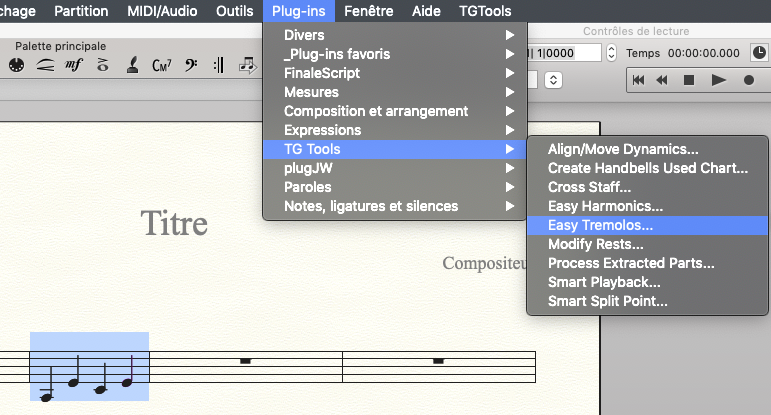Select Smart Playback... menu entry
This screenshot has width=771, height=415.
(604, 282)
